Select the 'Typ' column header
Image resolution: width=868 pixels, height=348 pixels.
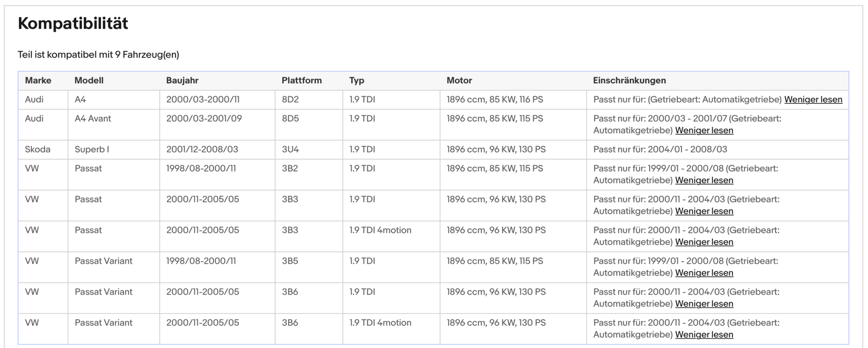point(356,81)
